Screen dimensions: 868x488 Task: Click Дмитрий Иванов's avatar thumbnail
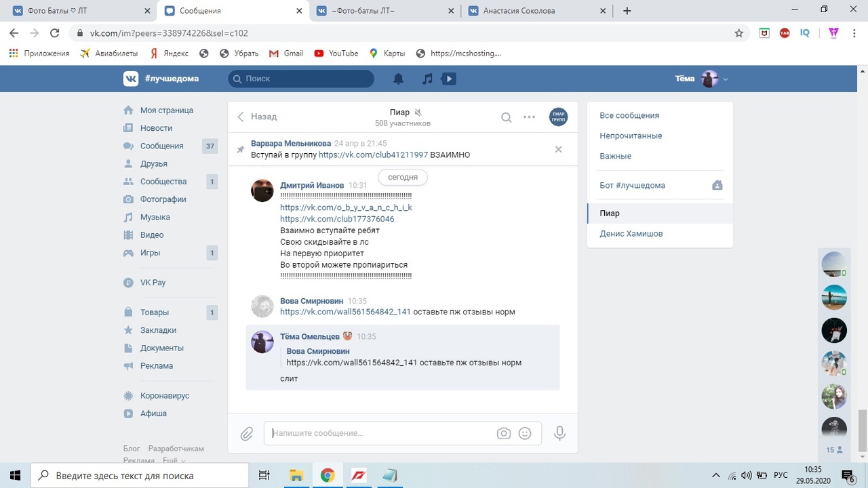coord(262,190)
